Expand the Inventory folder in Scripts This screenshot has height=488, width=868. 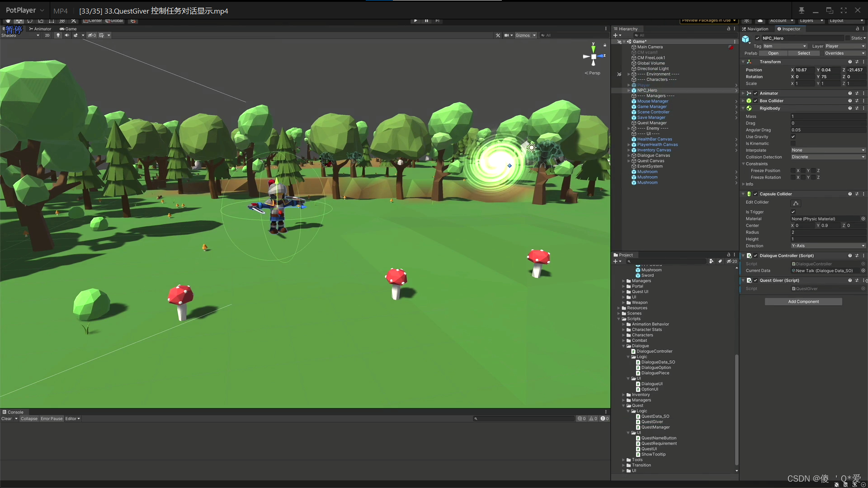coord(623,395)
